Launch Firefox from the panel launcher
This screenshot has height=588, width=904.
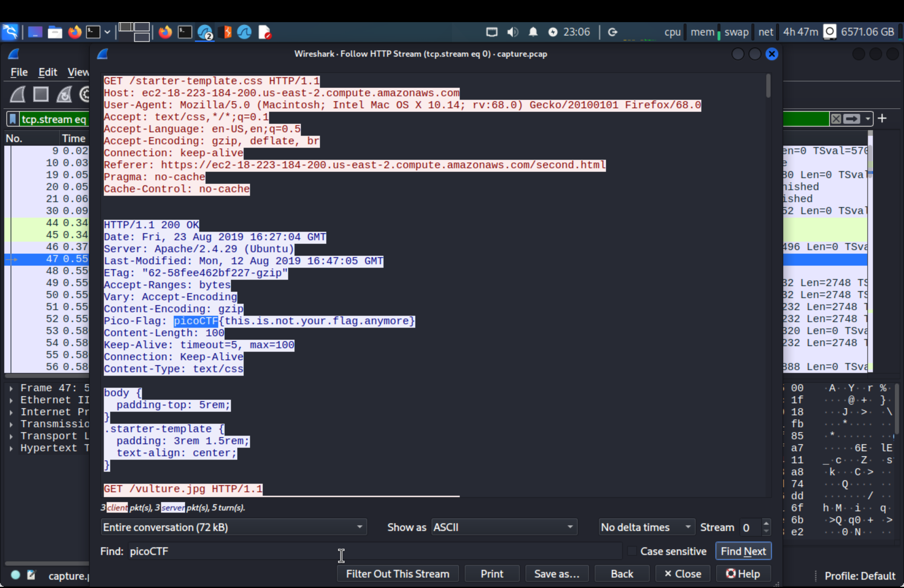(74, 32)
